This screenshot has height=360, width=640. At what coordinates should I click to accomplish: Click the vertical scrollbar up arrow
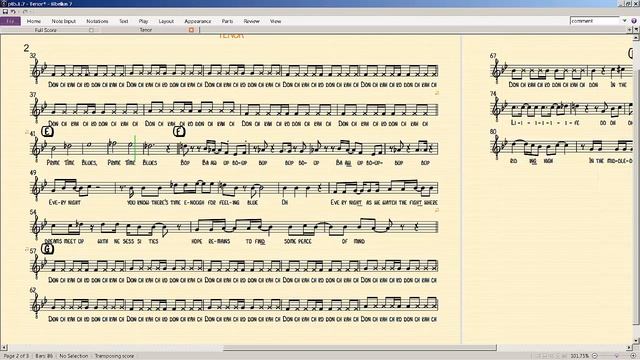coord(636,38)
